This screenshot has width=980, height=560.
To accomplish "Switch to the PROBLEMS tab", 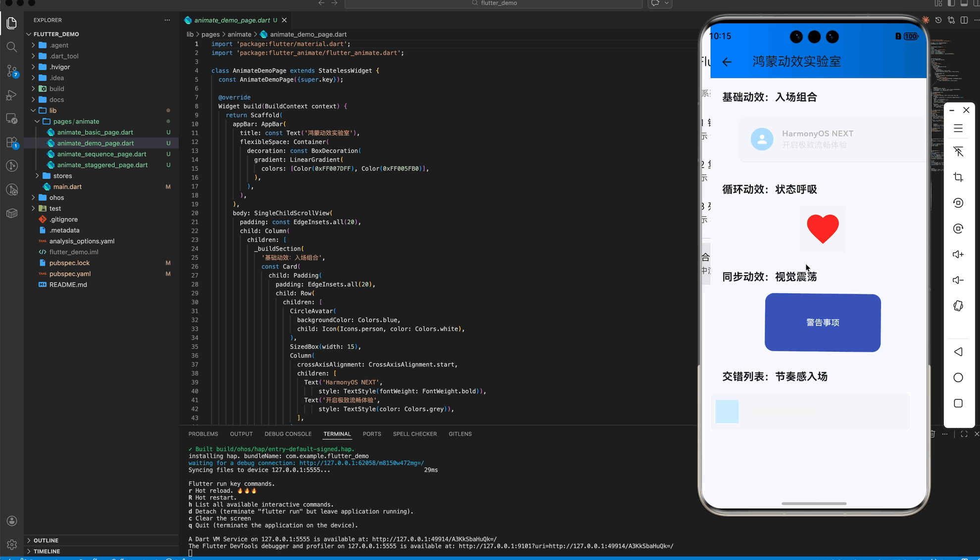I will click(203, 434).
